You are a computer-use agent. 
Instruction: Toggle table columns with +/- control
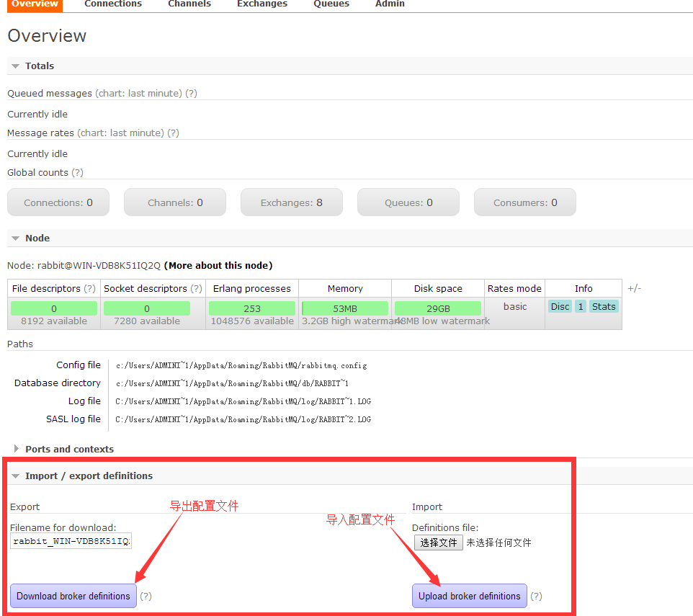click(634, 289)
